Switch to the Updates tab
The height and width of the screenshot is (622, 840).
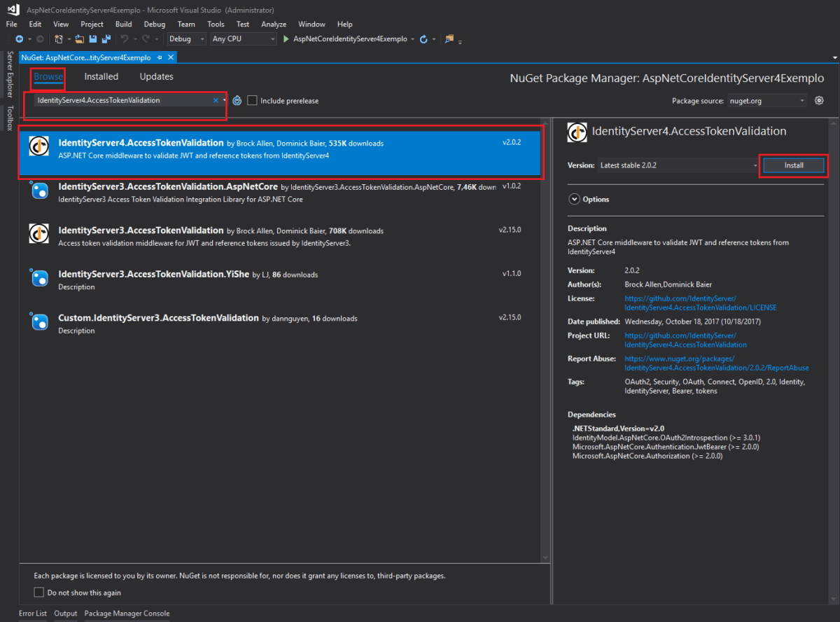(157, 77)
